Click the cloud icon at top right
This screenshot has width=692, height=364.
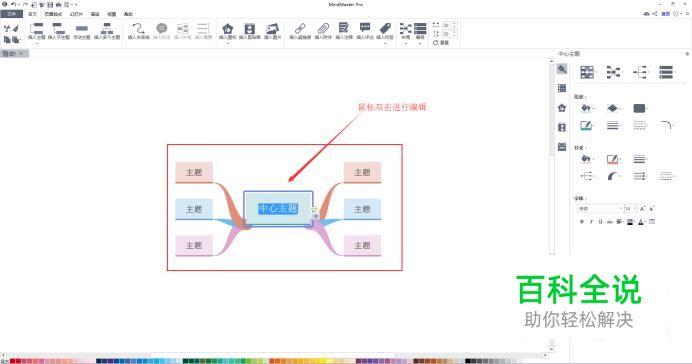tap(647, 14)
